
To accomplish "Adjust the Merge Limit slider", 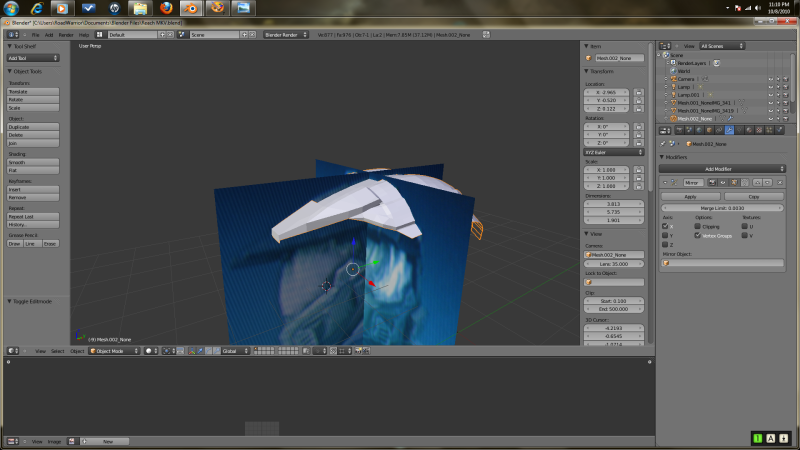I will click(x=722, y=208).
